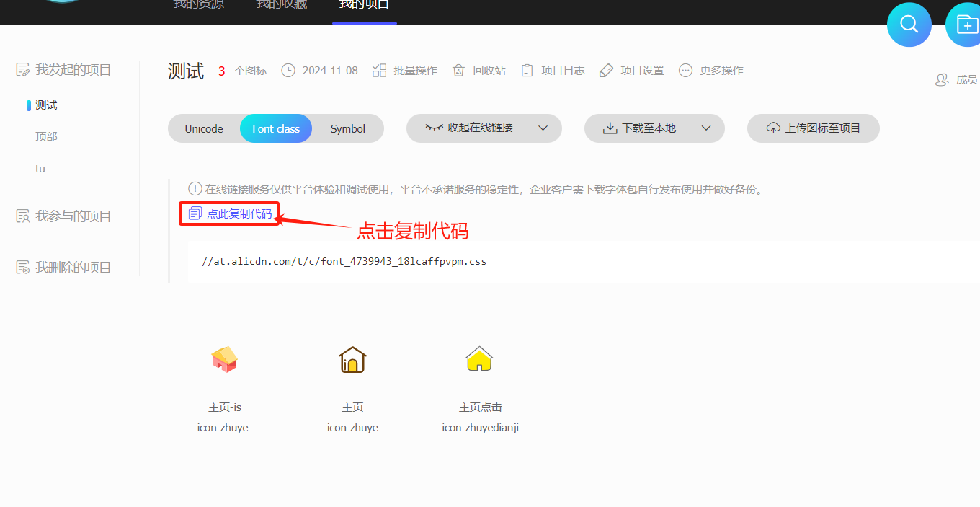The width and height of the screenshot is (980, 507).
Task: Select the yellow 主页点击 house icon
Action: (x=480, y=358)
